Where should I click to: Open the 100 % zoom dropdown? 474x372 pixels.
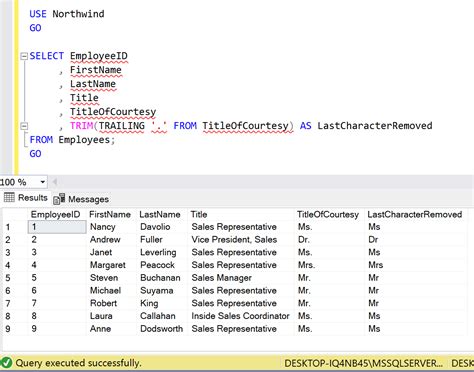[x=43, y=182]
